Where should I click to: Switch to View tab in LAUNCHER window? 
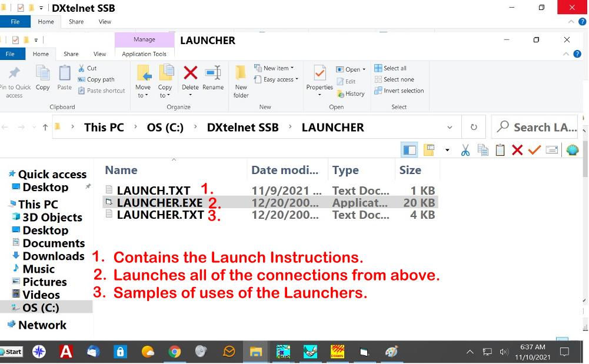99,54
